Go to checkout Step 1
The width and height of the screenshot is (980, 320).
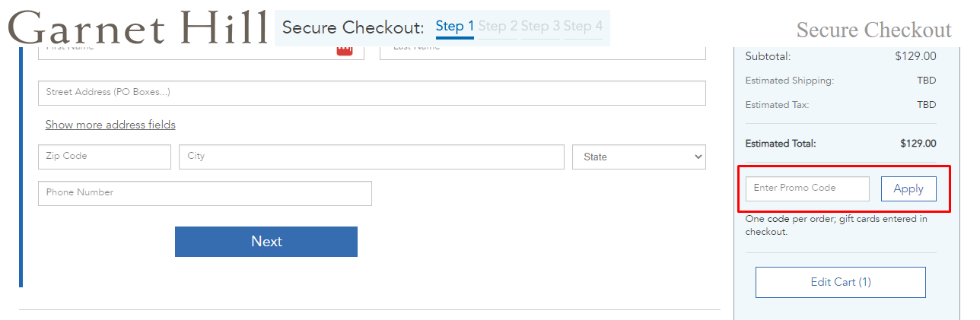pos(455,27)
